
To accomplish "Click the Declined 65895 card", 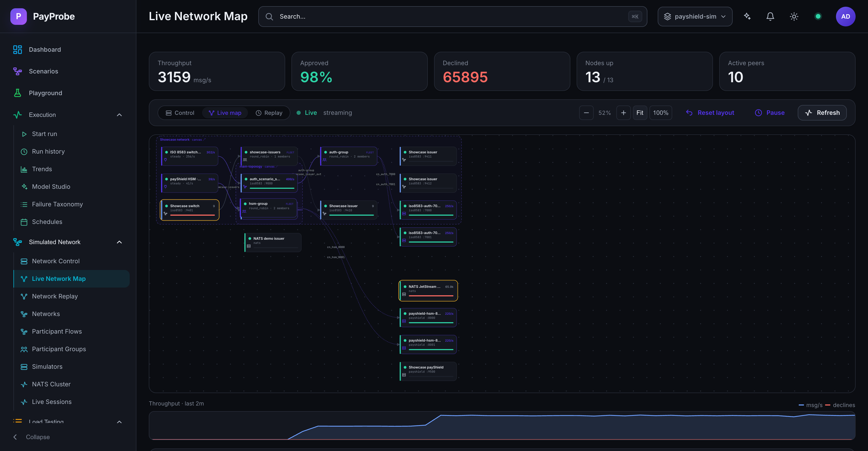I will (502, 71).
